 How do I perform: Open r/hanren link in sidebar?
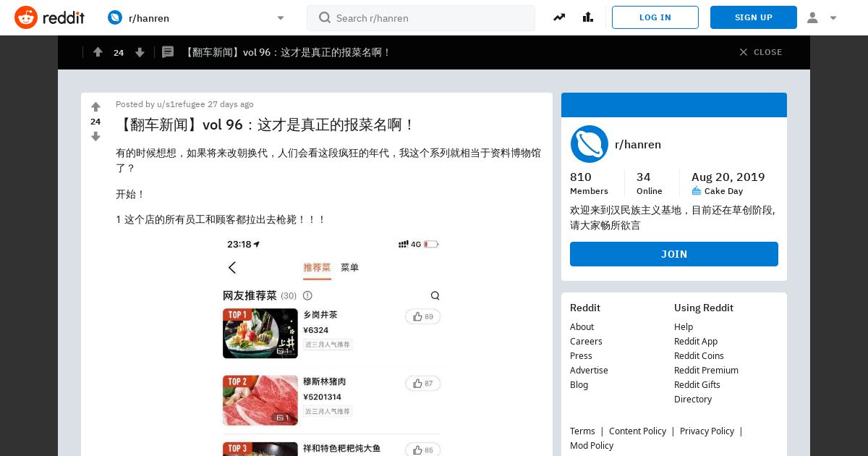pos(638,144)
